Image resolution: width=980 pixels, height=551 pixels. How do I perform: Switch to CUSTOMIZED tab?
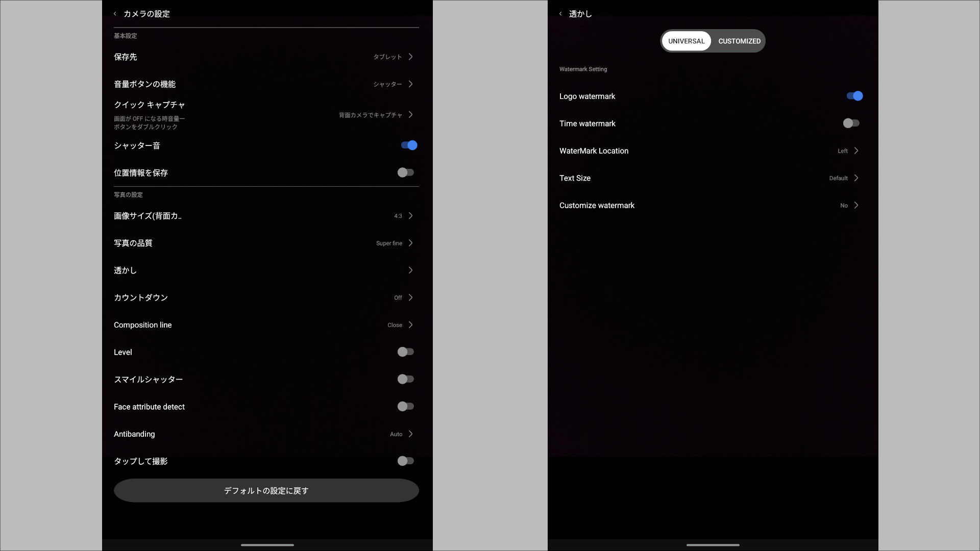pos(739,41)
